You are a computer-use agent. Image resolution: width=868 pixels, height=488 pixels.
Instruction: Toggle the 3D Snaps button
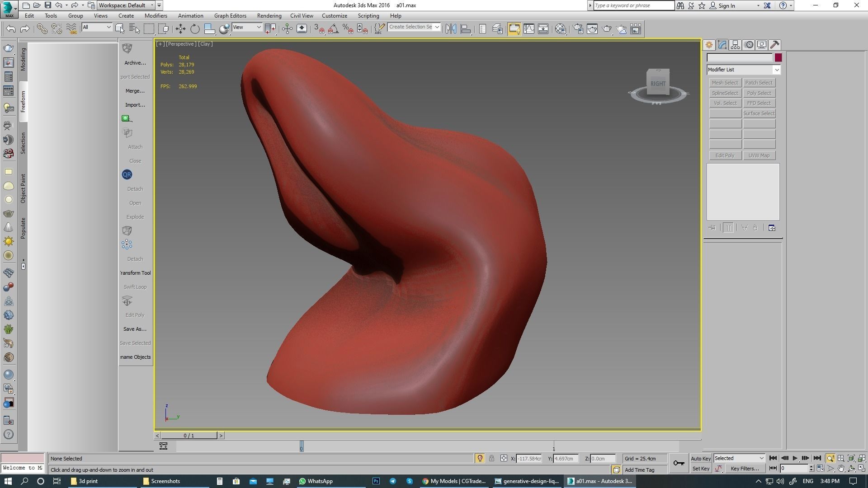click(319, 29)
